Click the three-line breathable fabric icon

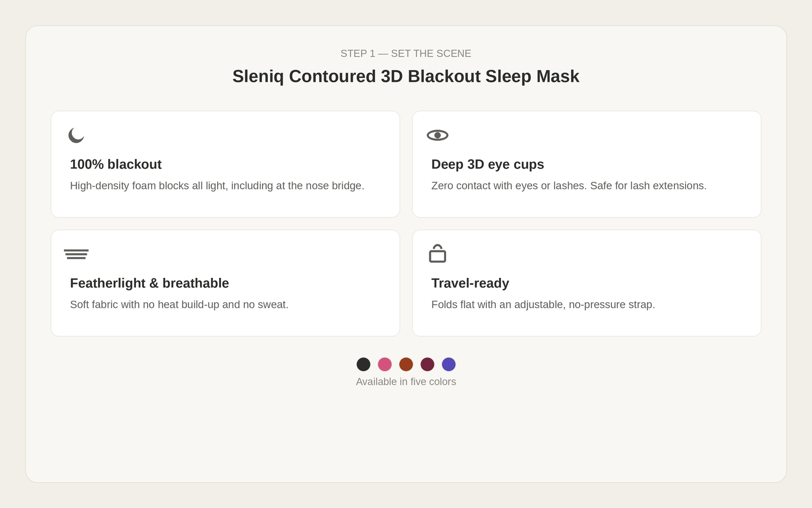click(x=76, y=254)
